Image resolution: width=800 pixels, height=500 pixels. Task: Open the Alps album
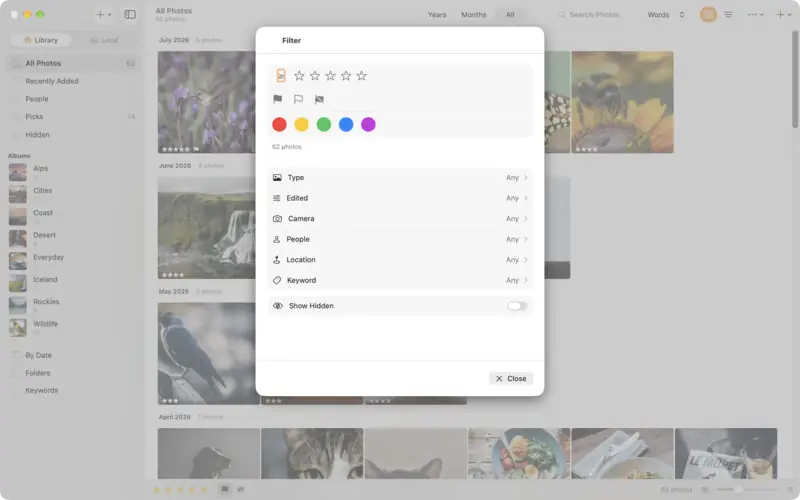click(73, 172)
